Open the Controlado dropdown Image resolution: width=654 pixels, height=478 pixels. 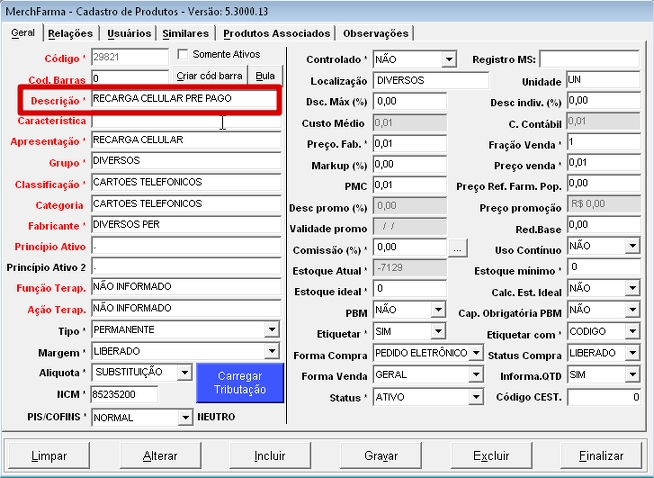[x=448, y=60]
